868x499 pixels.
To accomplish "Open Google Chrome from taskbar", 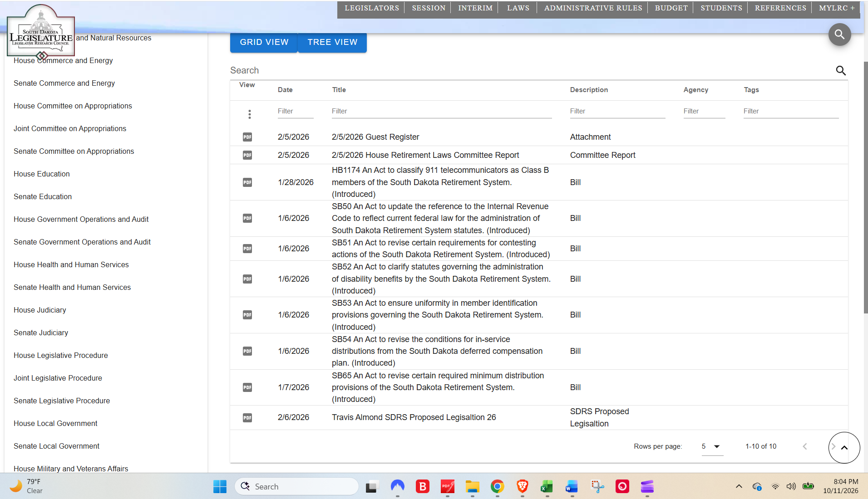I will [x=497, y=487].
